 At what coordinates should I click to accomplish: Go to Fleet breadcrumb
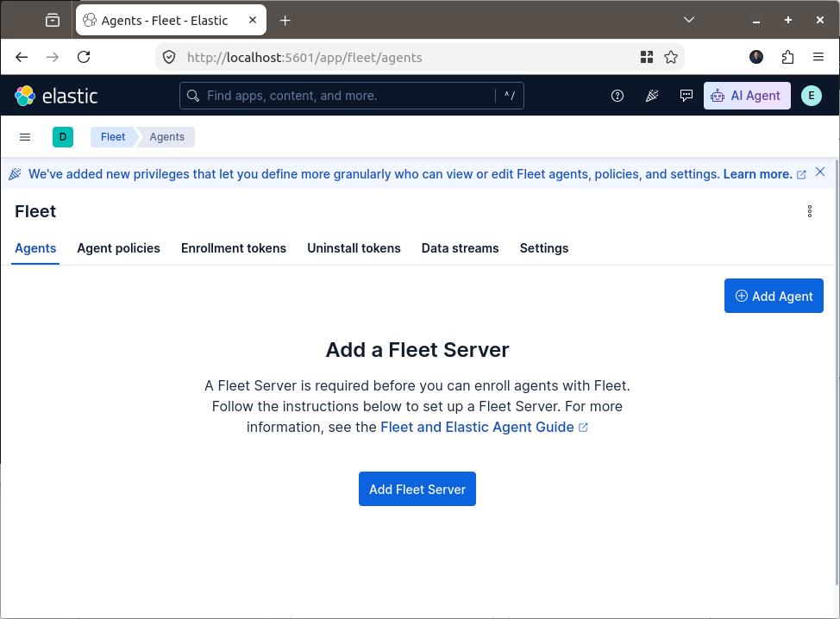click(113, 137)
